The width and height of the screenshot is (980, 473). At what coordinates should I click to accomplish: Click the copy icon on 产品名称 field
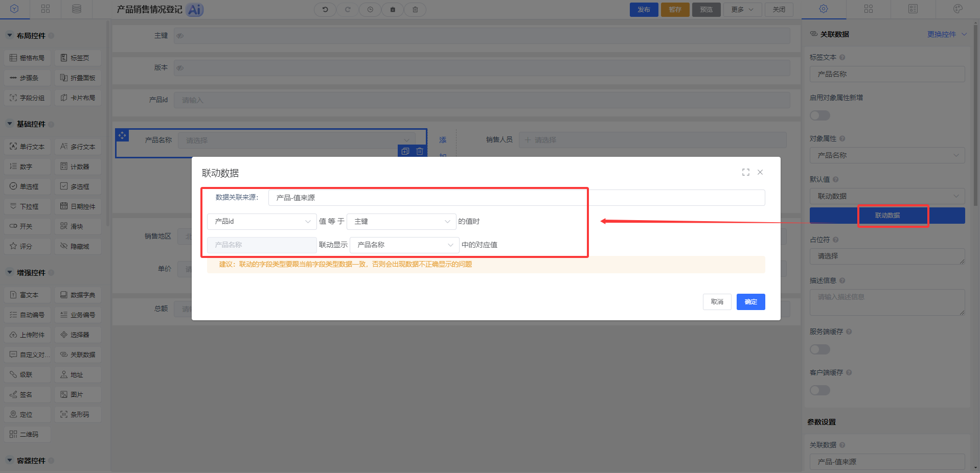405,151
